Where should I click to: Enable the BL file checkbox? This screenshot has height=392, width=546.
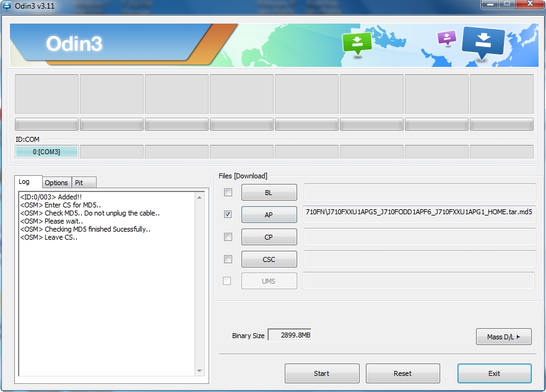coord(228,193)
